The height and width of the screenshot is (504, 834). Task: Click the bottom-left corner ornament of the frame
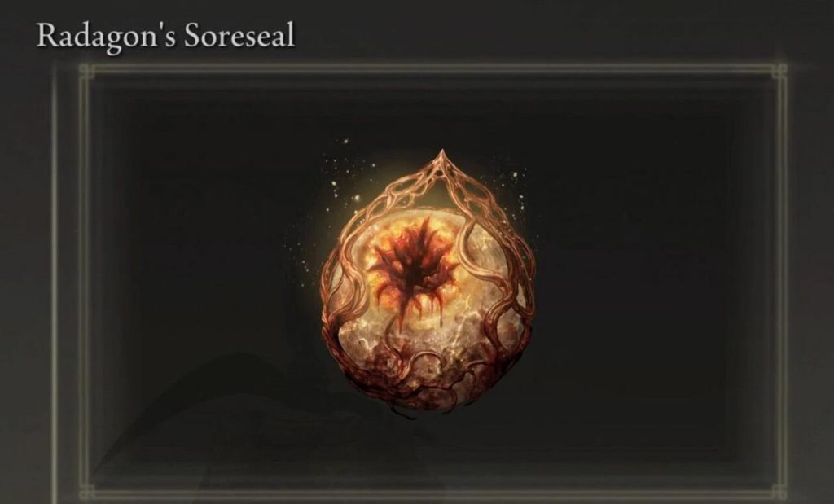click(x=86, y=492)
